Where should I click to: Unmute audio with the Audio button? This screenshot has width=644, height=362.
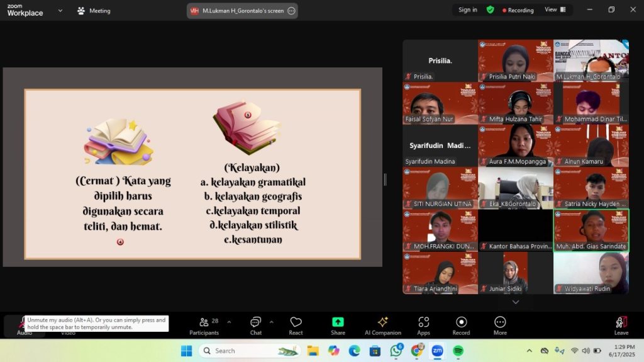(24, 325)
